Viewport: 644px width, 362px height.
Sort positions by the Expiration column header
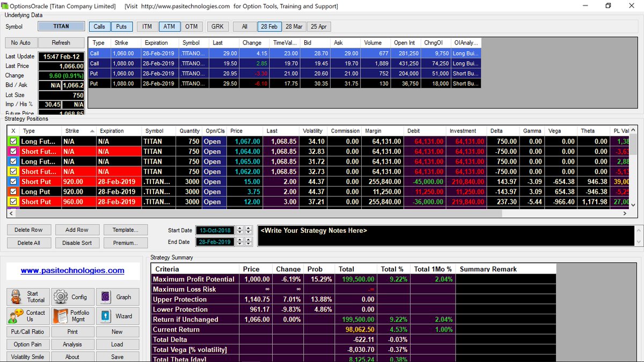120,131
